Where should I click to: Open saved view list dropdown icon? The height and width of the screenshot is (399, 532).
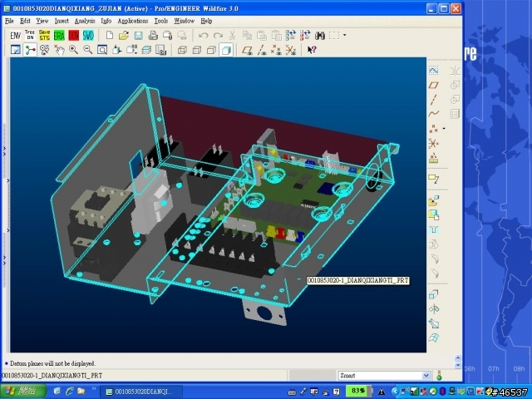[x=131, y=50]
